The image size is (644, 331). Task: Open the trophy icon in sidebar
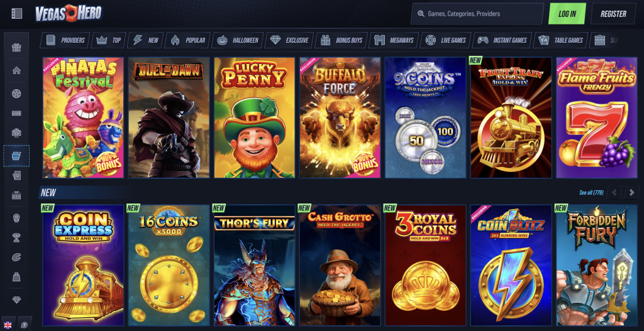point(16,237)
